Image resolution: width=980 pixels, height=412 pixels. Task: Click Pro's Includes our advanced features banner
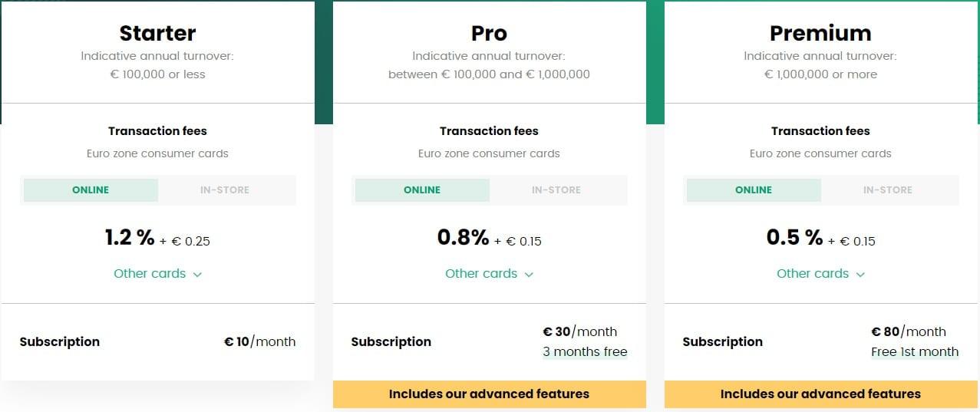(x=489, y=394)
